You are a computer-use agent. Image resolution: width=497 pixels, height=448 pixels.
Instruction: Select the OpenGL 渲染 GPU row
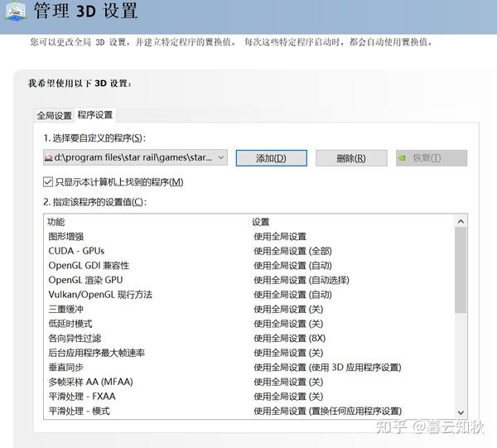coord(249,280)
